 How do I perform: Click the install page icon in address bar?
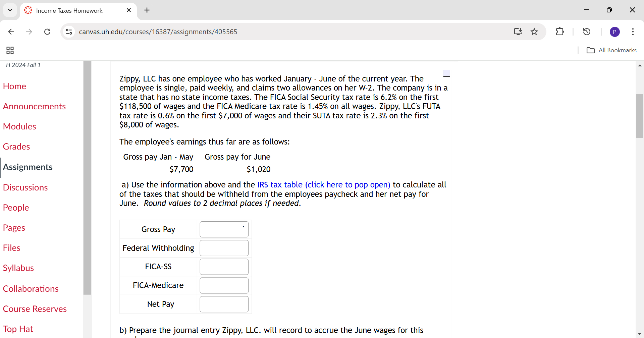[518, 32]
